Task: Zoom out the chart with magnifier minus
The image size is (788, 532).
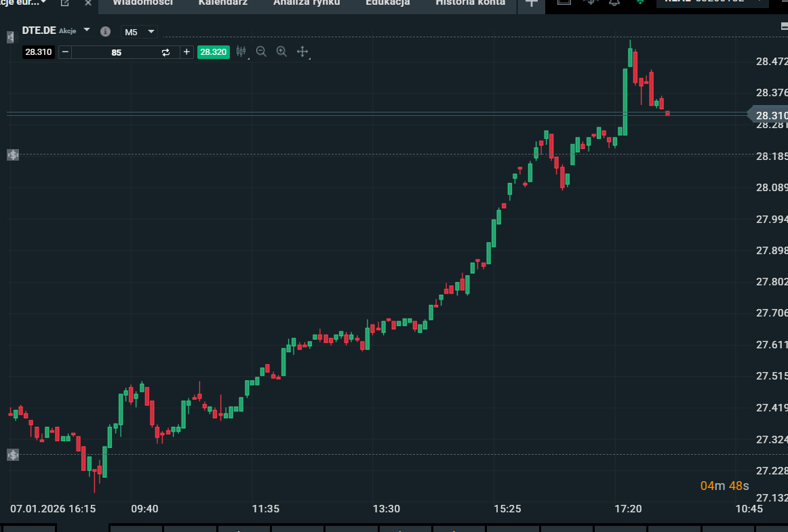Action: (x=261, y=52)
